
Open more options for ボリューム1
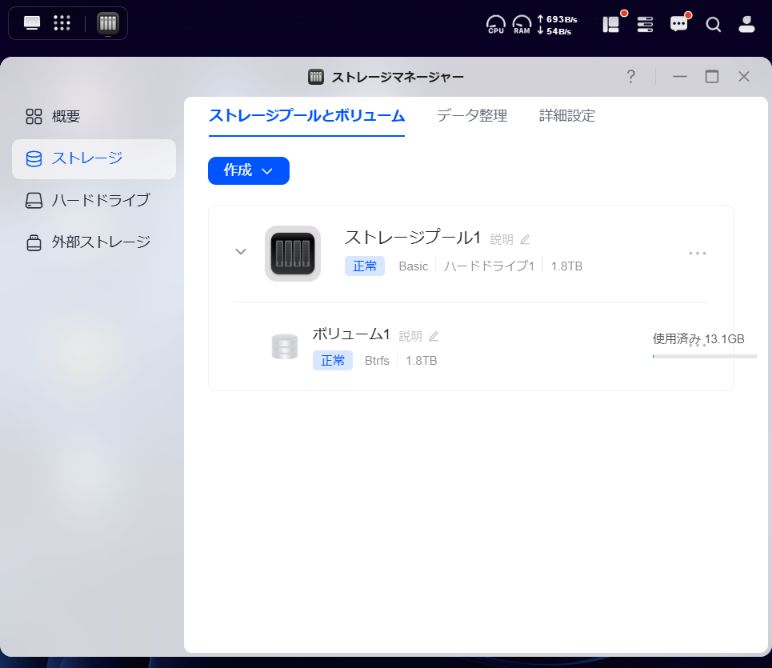click(697, 345)
